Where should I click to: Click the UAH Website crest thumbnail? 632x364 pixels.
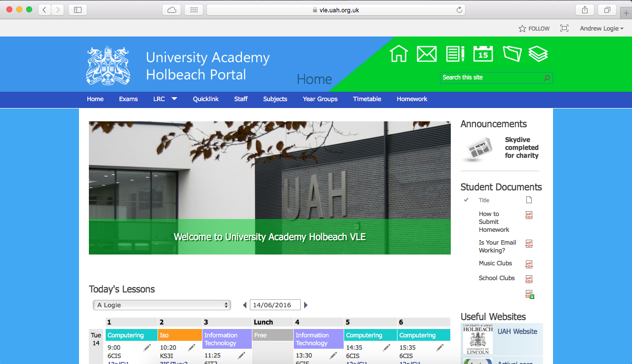tap(477, 339)
